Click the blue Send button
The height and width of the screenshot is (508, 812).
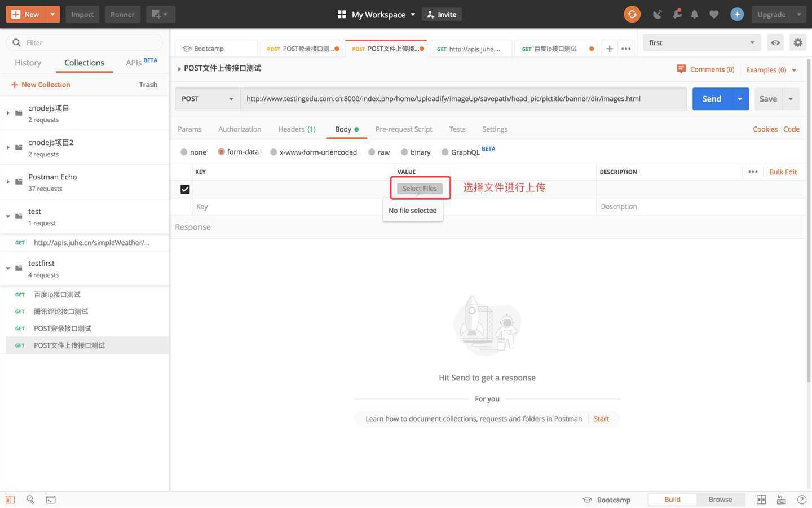pyautogui.click(x=712, y=99)
